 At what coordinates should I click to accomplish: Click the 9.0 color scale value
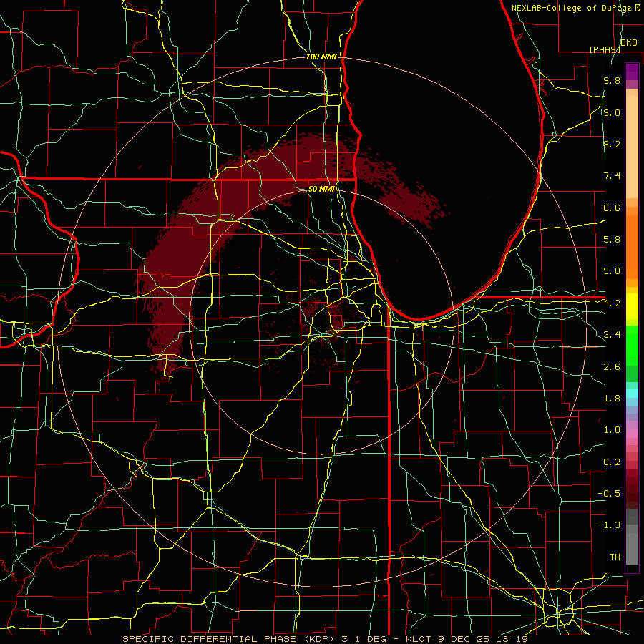tap(612, 112)
